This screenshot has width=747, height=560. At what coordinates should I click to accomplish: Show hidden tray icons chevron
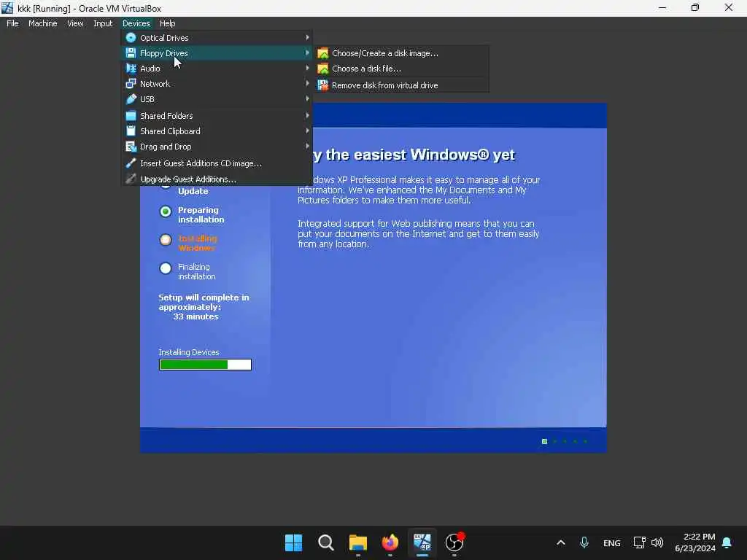click(x=561, y=542)
